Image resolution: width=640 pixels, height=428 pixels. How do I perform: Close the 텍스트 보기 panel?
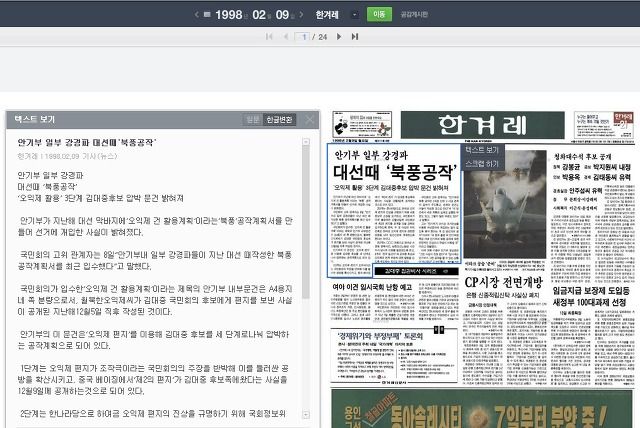[x=309, y=120]
